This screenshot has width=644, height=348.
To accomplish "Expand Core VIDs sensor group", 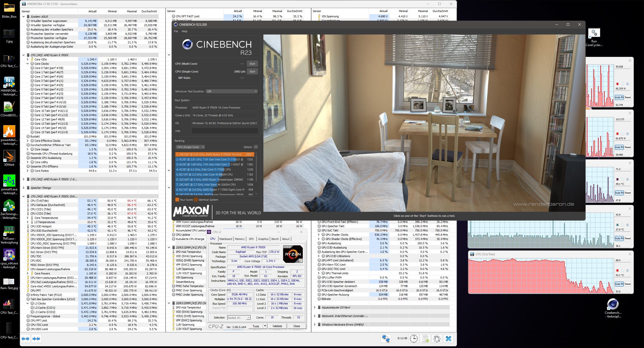I will (28, 59).
